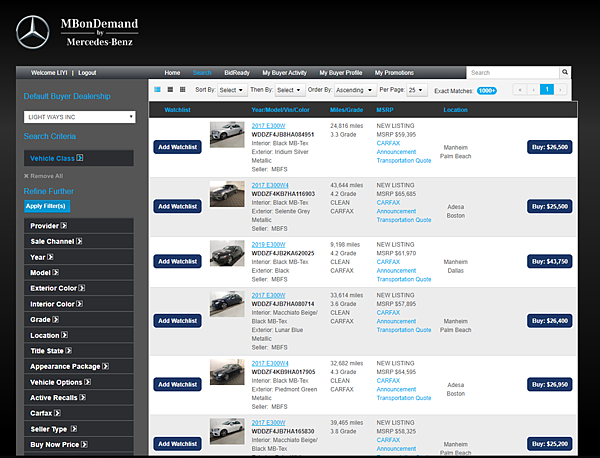Click in the top Search field
The height and width of the screenshot is (458, 600).
coord(513,72)
